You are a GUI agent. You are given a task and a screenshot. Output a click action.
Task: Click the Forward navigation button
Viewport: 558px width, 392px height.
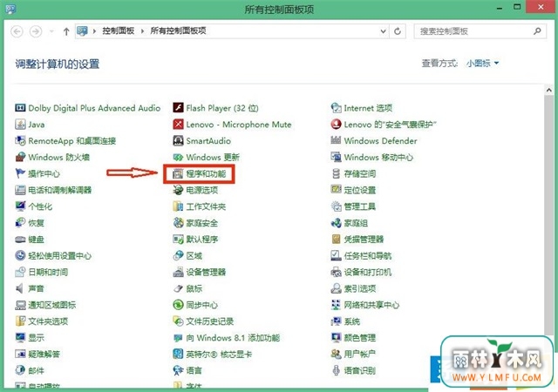click(x=36, y=31)
